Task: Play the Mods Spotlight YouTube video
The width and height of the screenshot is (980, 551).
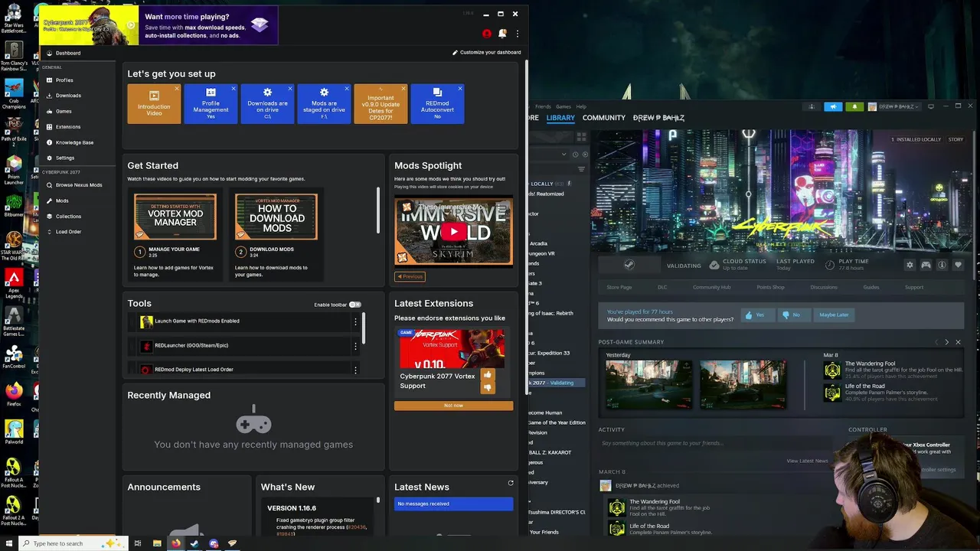Action: tap(454, 231)
